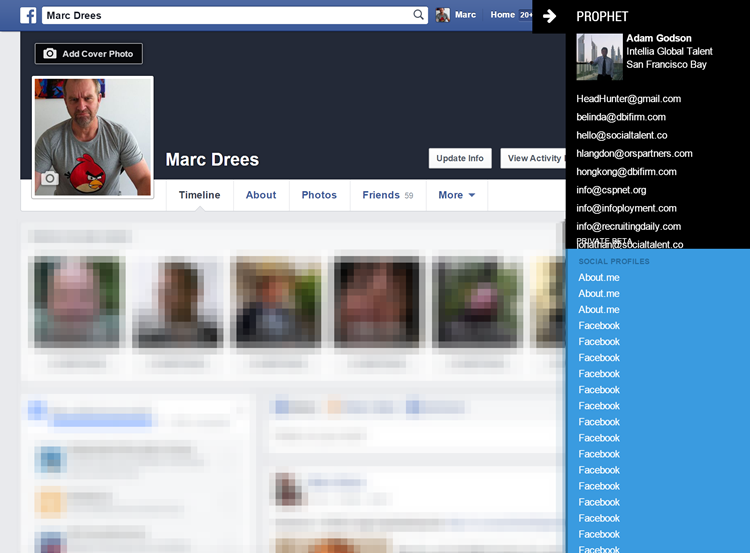Click the SOCIAL PROFILES heading
This screenshot has height=553, width=750.
pyautogui.click(x=614, y=261)
